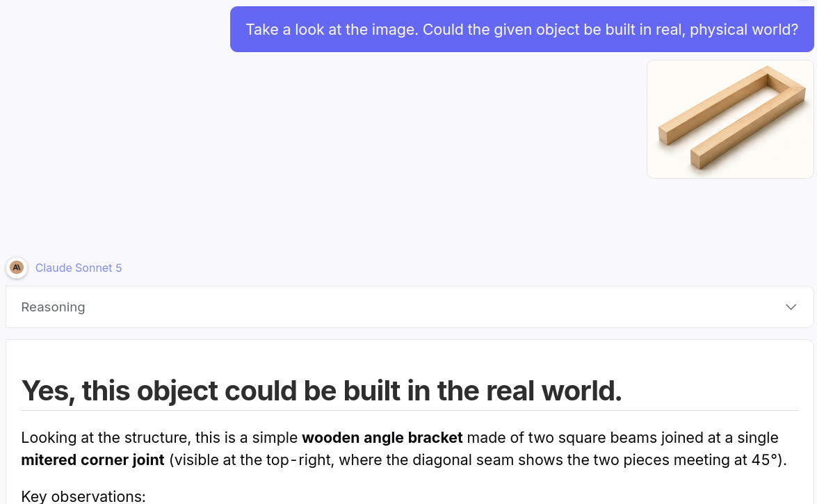Expand the Reasoning section with the chevron arrow

(791, 307)
